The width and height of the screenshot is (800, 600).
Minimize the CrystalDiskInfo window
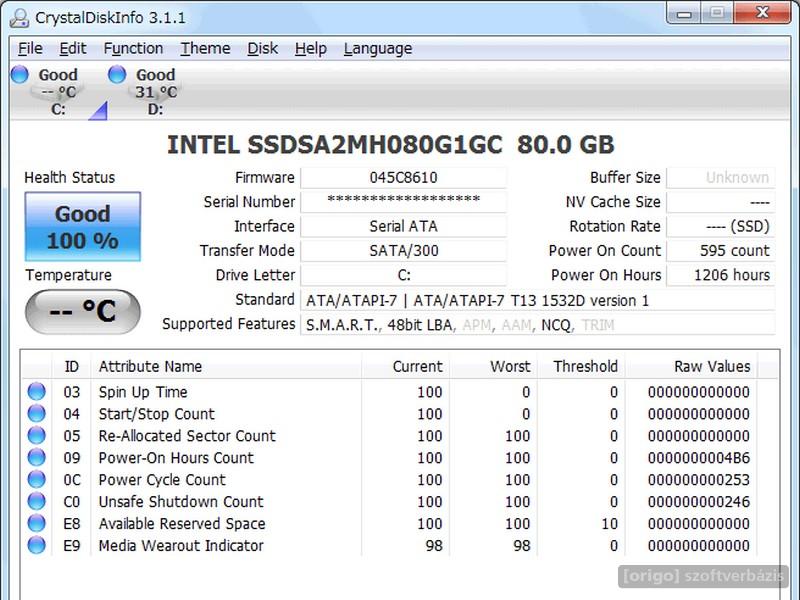point(684,13)
